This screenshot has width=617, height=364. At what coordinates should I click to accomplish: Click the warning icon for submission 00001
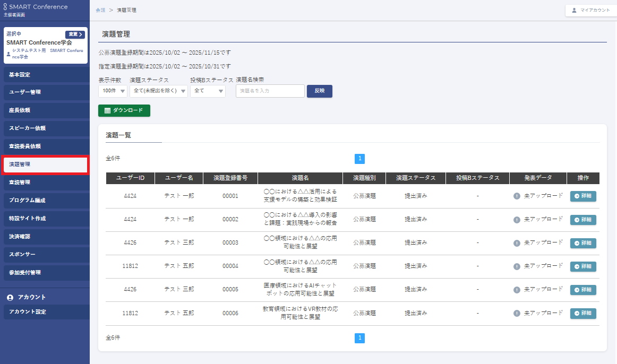click(x=517, y=196)
